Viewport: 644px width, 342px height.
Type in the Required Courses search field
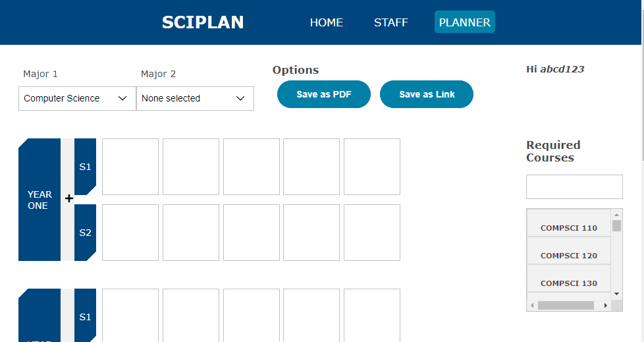coord(574,186)
